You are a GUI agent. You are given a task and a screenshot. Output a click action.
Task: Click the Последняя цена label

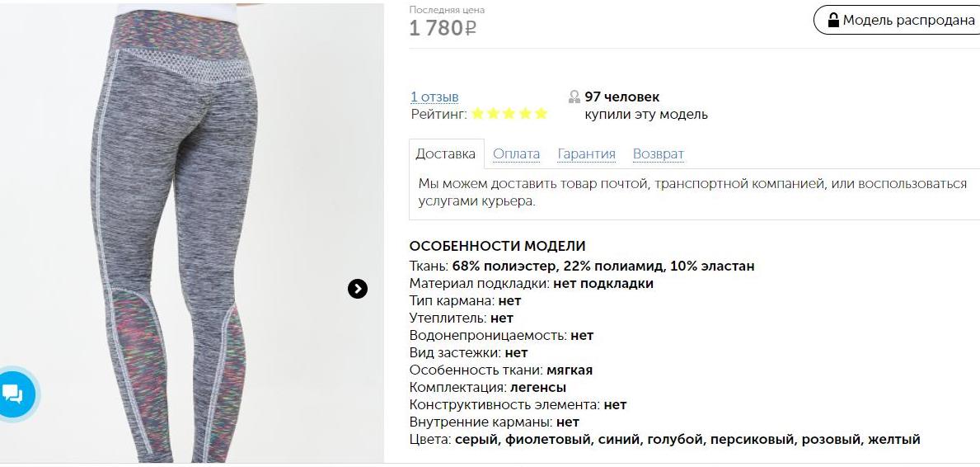point(447,10)
